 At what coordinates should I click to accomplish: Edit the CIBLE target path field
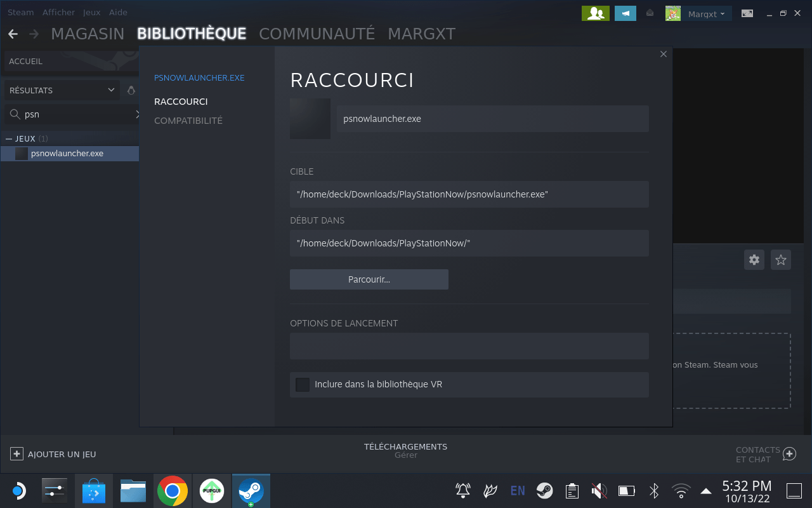(x=469, y=194)
